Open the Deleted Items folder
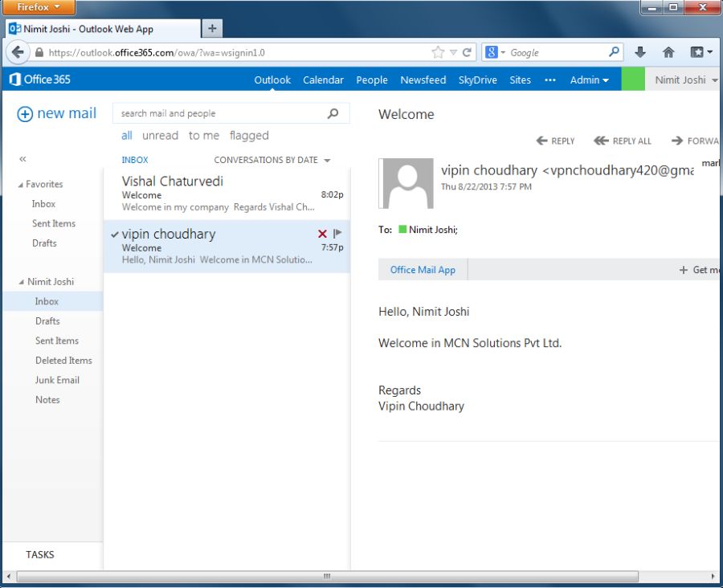This screenshot has width=723, height=588. 63,361
